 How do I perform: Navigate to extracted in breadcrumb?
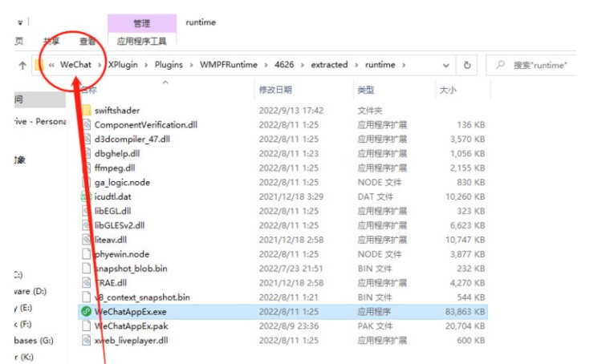click(329, 64)
